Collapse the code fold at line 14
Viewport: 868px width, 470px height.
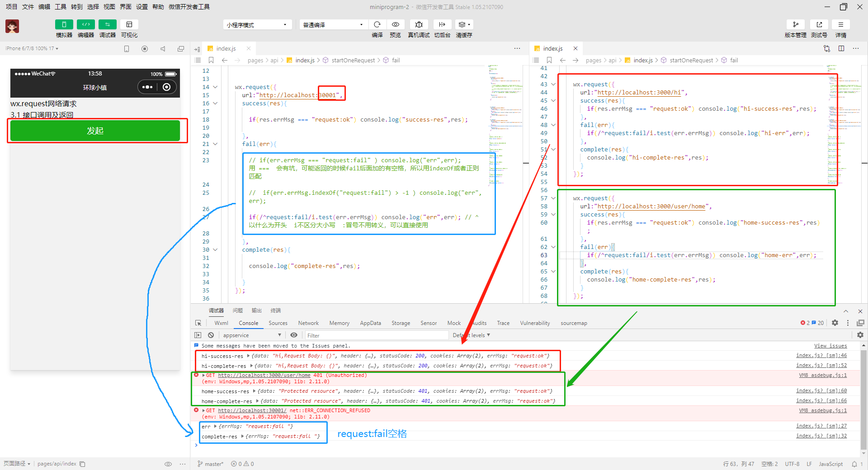coord(215,87)
